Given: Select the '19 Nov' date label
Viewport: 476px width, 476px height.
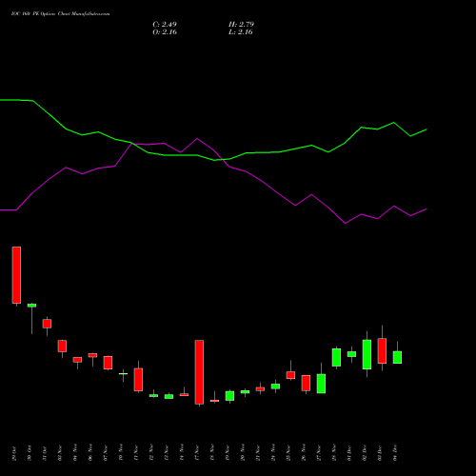Looking at the screenshot, I should (x=228, y=453).
